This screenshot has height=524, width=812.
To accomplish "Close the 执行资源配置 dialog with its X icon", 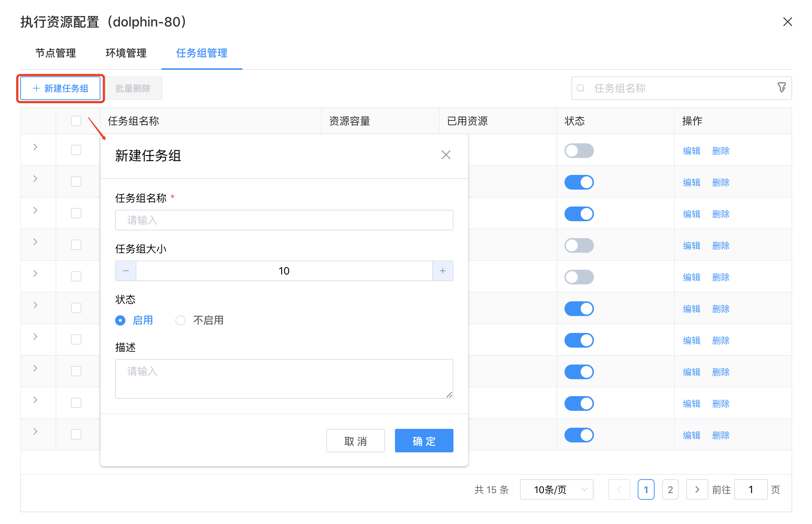I will pos(787,22).
